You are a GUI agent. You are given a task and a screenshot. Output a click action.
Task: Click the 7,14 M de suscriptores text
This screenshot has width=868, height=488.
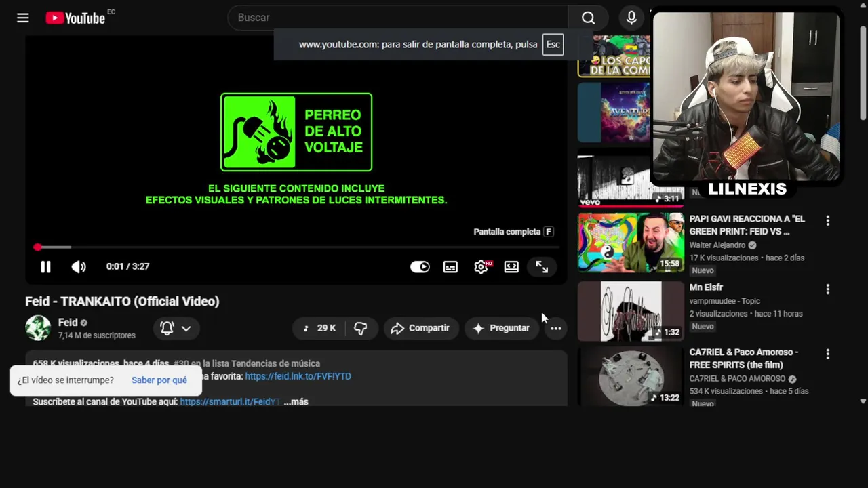[x=97, y=335]
